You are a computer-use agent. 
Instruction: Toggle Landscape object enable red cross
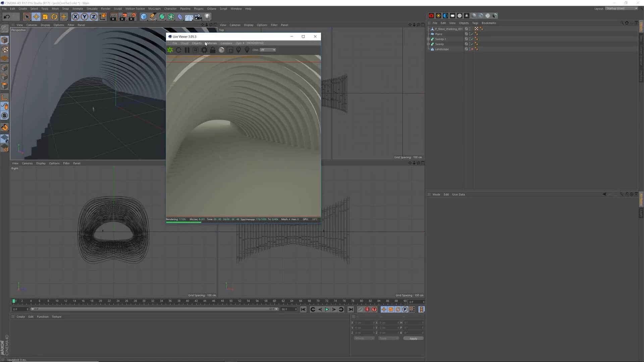click(x=472, y=49)
